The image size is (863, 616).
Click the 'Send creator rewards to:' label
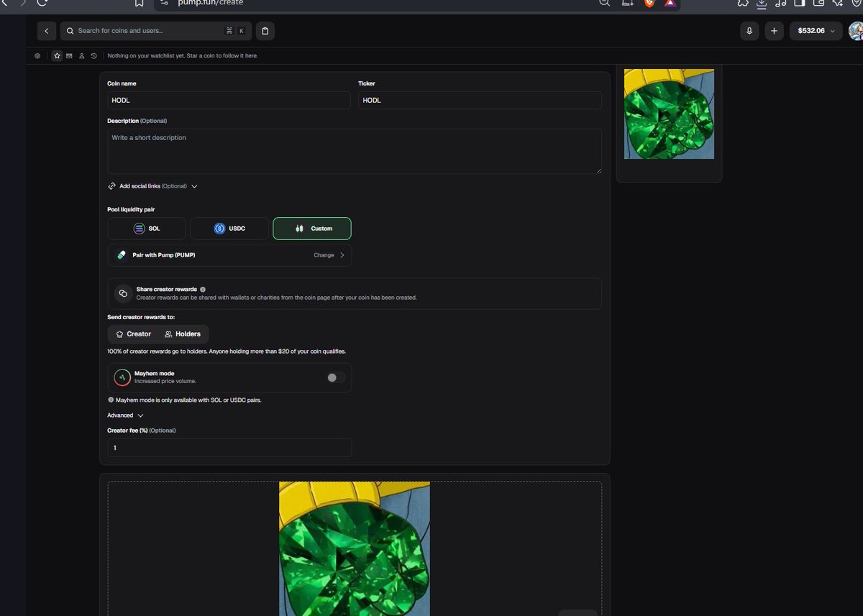(141, 317)
